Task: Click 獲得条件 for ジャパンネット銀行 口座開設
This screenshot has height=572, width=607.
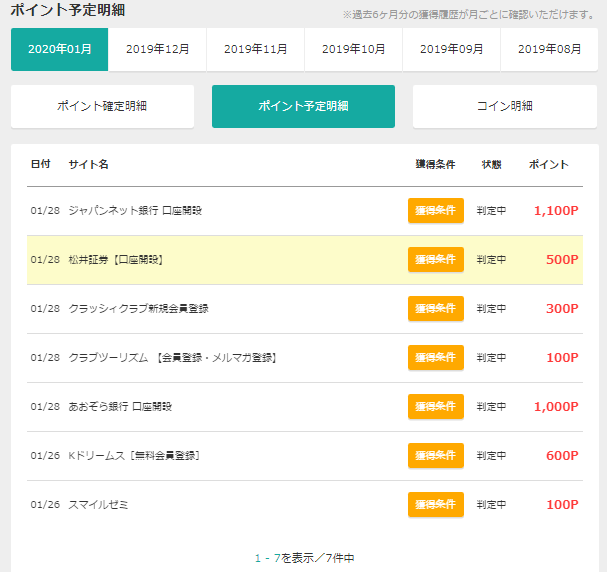Action: coord(436,211)
